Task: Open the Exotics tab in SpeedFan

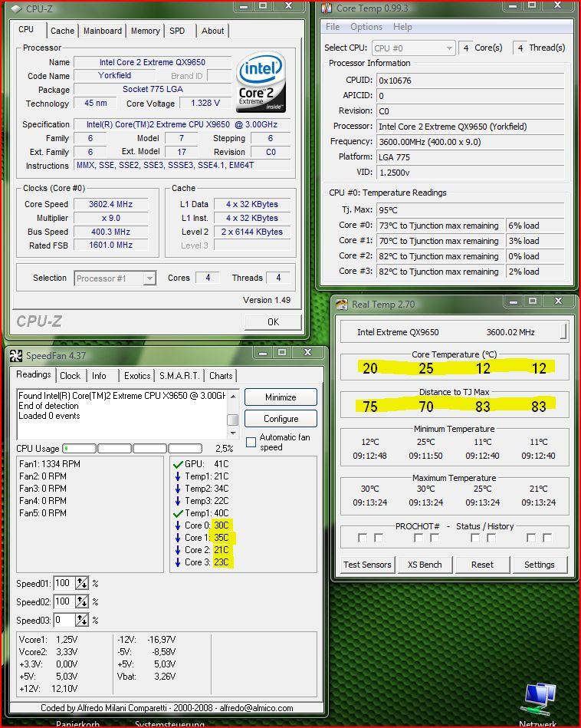Action: tap(137, 376)
